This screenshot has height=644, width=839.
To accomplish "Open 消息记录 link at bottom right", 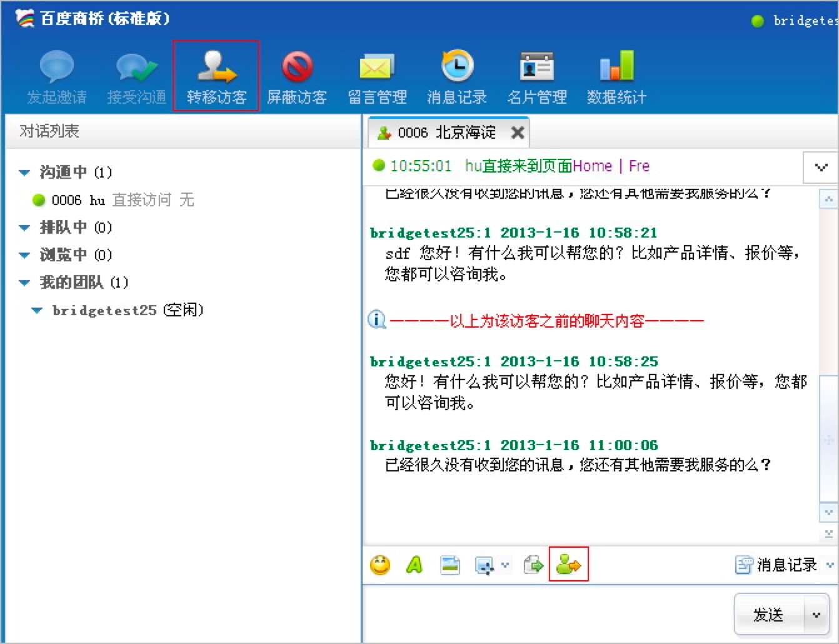I will [779, 565].
